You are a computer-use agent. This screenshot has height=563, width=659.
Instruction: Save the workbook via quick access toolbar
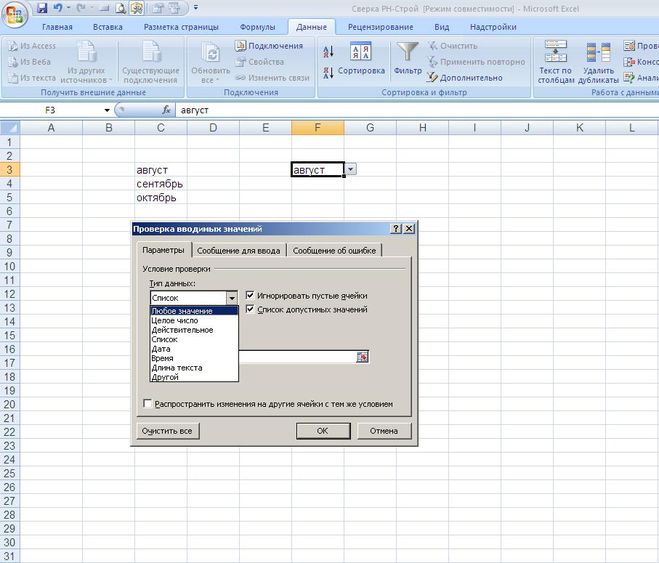[x=42, y=8]
